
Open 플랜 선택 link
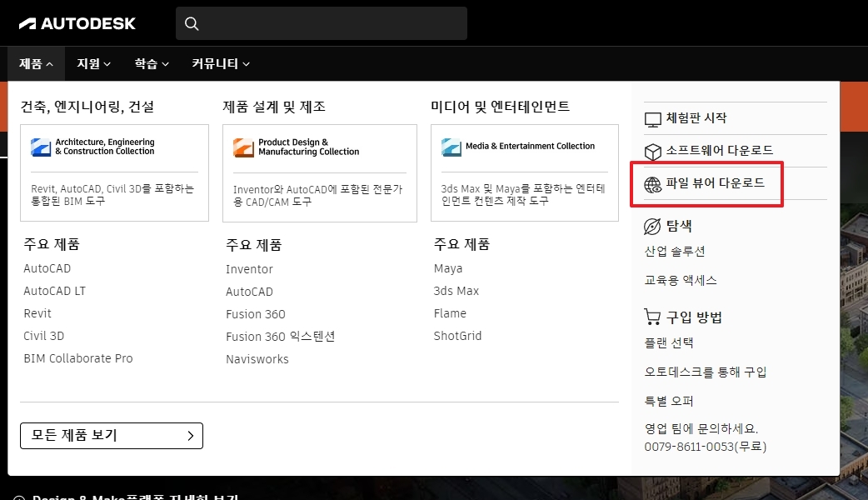tap(668, 342)
